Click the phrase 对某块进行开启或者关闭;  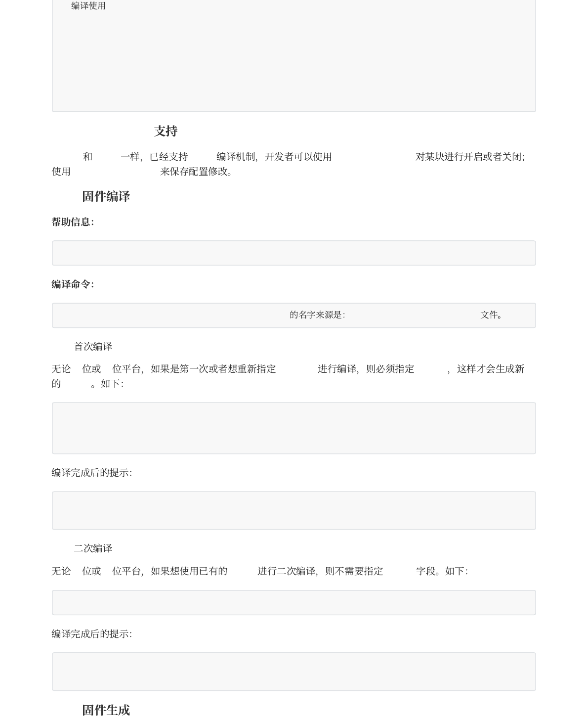click(470, 157)
